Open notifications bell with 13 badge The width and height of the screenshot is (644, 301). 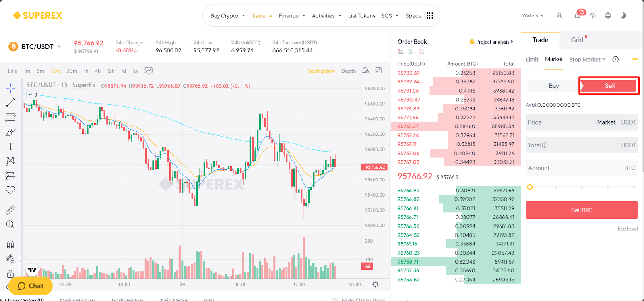[577, 16]
